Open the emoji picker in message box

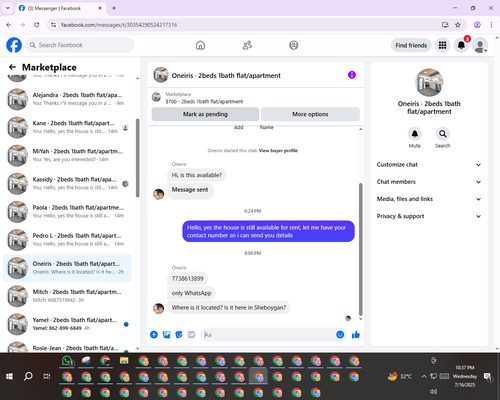pos(340,335)
